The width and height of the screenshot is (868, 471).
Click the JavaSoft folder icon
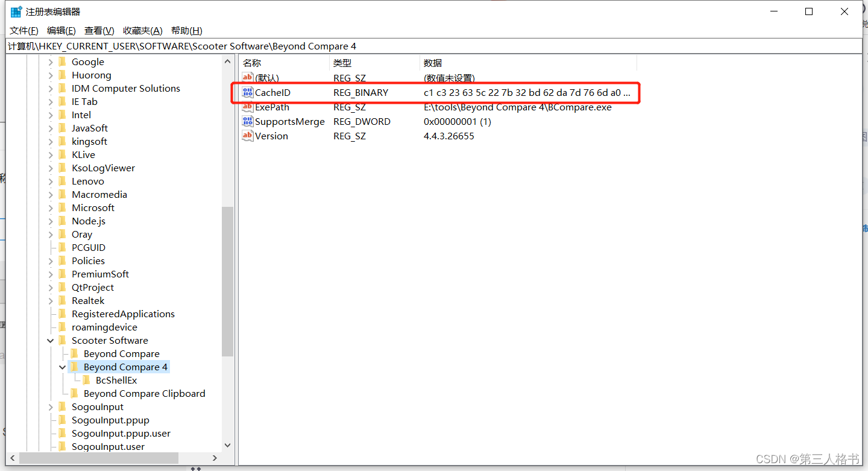(x=63, y=128)
